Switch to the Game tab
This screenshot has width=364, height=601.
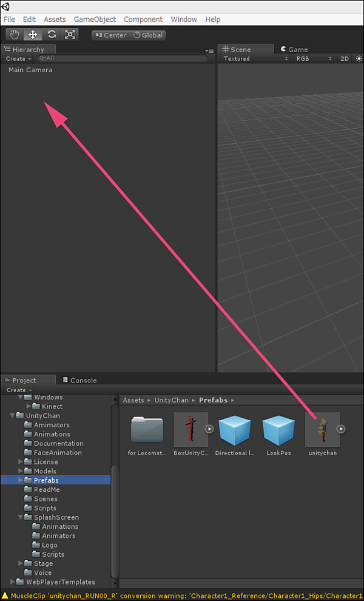pyautogui.click(x=294, y=49)
